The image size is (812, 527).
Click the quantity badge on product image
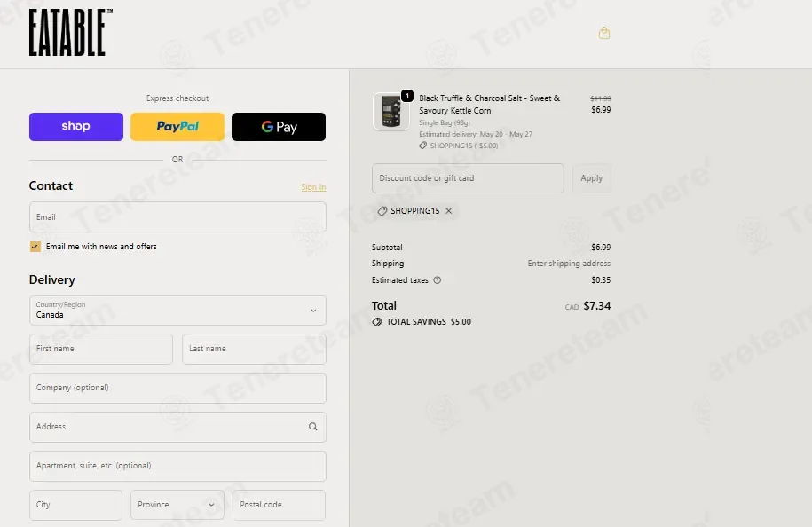coord(407,96)
